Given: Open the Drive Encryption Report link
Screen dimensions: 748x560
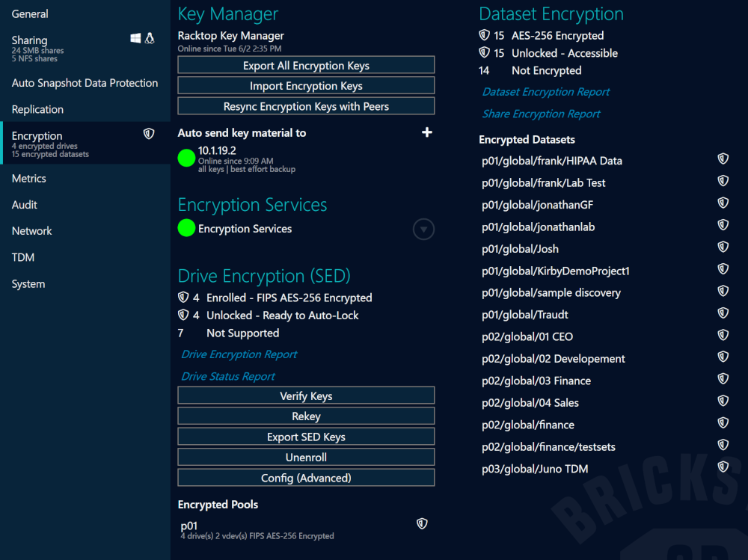Looking at the screenshot, I should click(x=239, y=354).
